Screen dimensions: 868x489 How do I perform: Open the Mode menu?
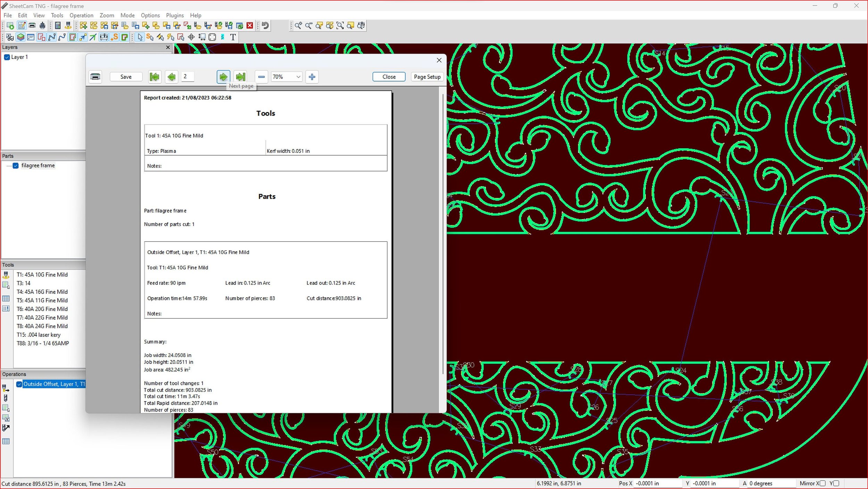click(127, 15)
